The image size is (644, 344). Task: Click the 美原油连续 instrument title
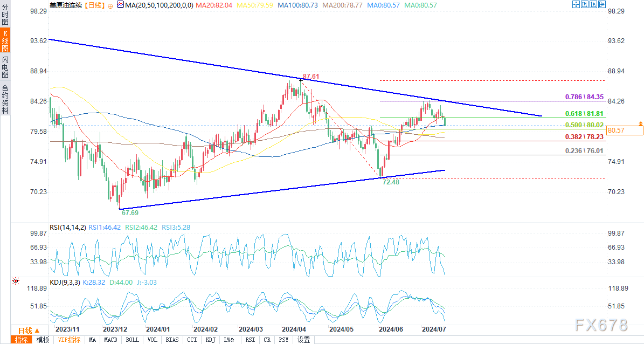click(66, 5)
